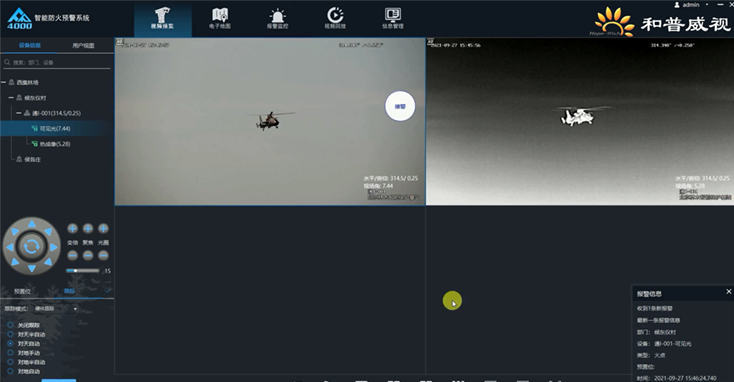Collapse PTZ panel with the chevron arrow
Viewport: 734px width, 382px height.
[x=107, y=291]
